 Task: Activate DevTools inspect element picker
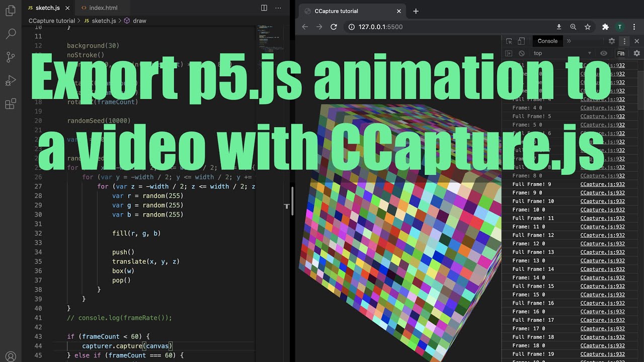point(509,41)
